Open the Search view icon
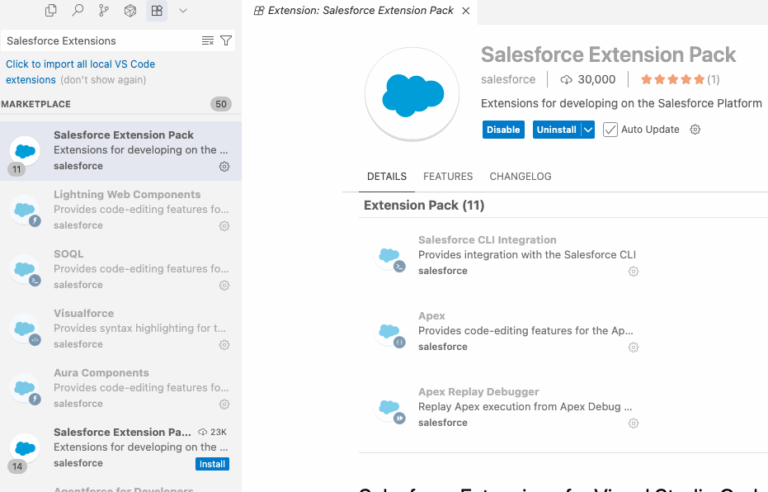Viewport: 768px width, 492px height. 77,10
